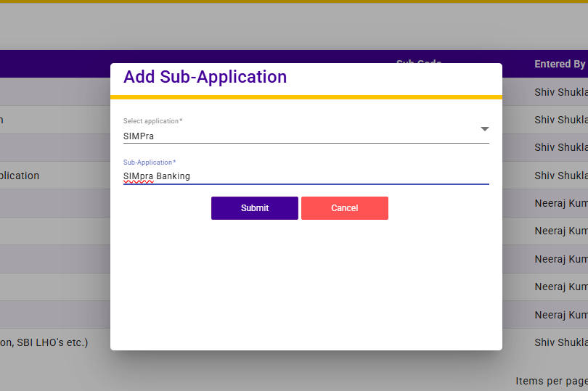The width and height of the screenshot is (588, 391).
Task: Click the yellow divider under the dialog title
Action: coord(306,96)
